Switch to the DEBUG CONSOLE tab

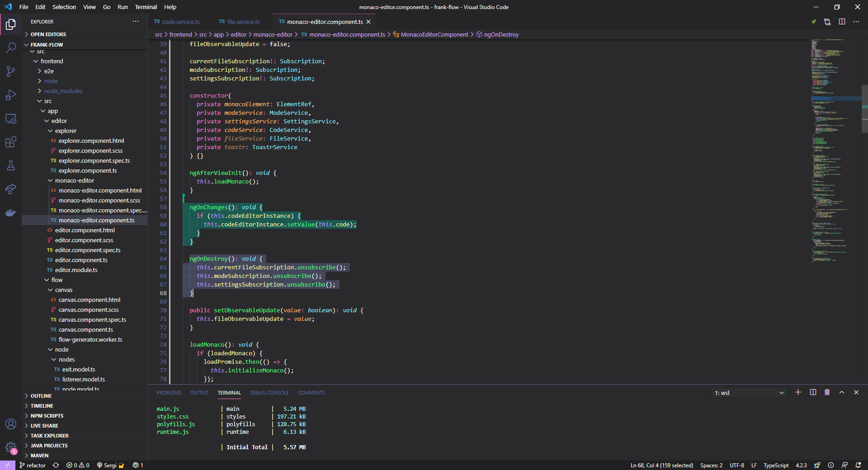[269, 393]
